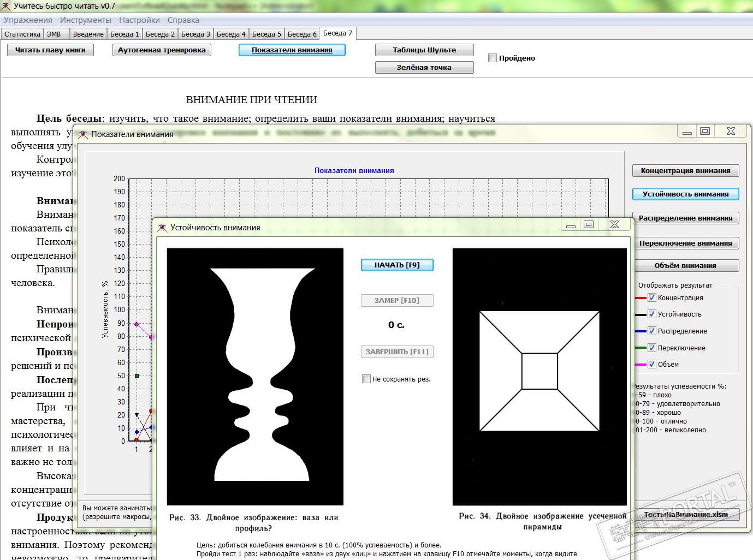The height and width of the screenshot is (560, 753).
Task: Click the blue Показатели внимания chart title
Action: coord(354,170)
